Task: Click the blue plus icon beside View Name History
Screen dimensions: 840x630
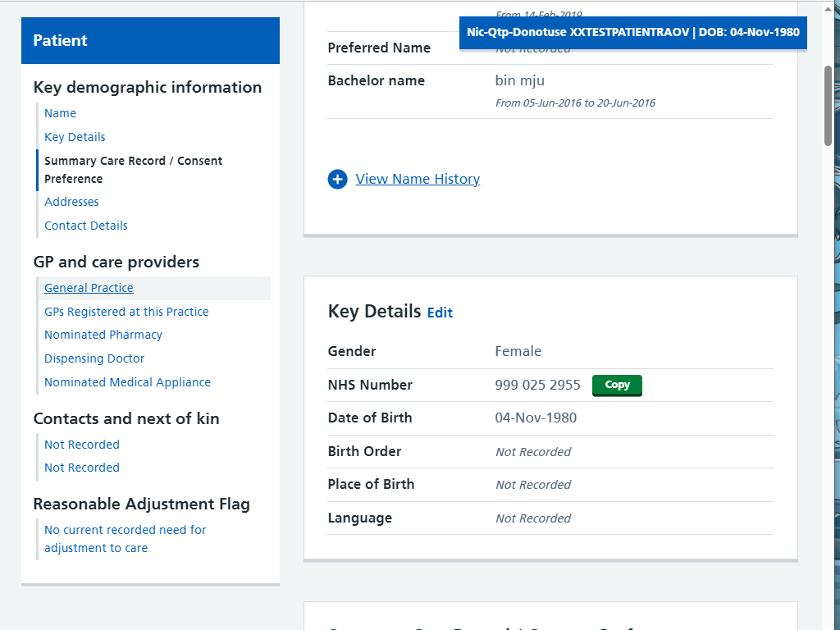Action: tap(337, 179)
